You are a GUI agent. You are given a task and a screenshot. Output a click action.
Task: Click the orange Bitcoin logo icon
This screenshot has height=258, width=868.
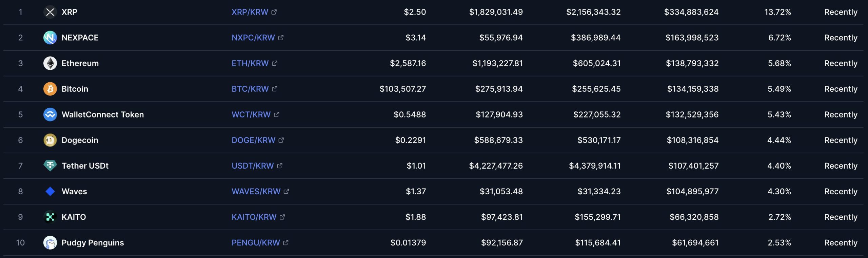coord(50,89)
